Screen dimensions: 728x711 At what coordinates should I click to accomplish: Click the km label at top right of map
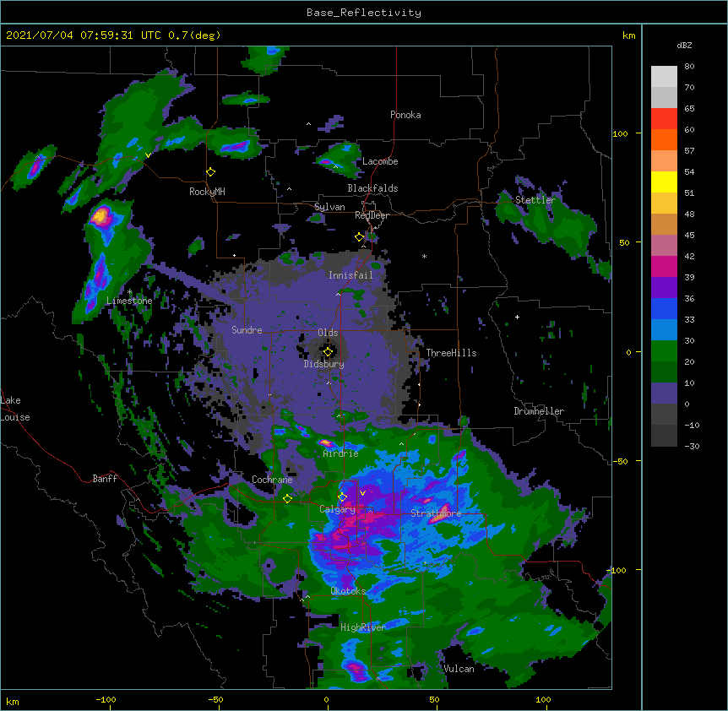click(x=628, y=35)
